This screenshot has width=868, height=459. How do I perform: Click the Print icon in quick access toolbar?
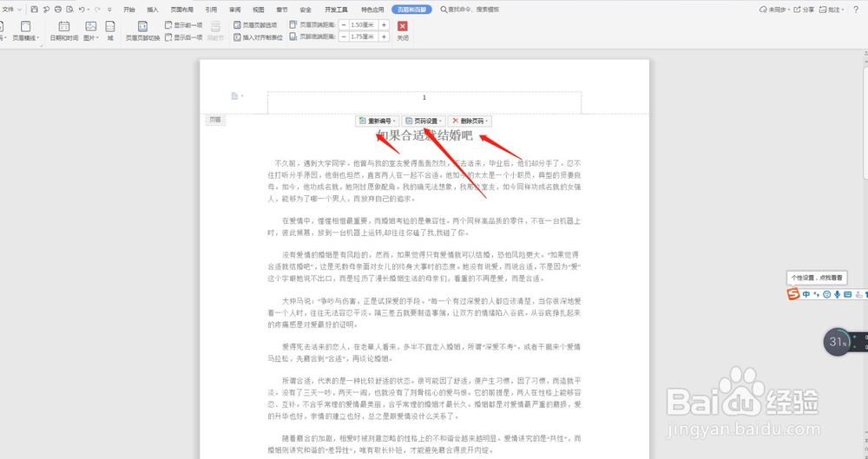point(57,10)
